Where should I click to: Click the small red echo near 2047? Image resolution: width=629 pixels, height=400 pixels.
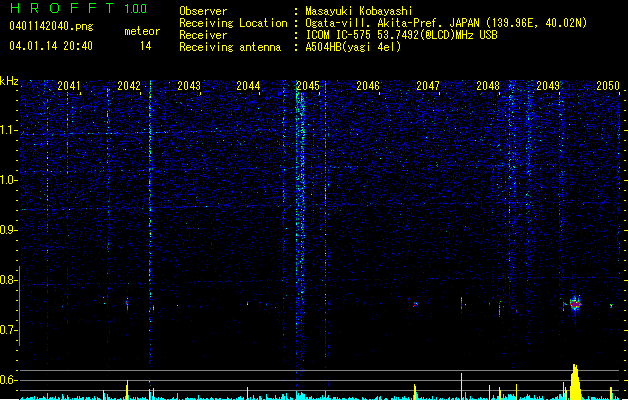point(415,305)
